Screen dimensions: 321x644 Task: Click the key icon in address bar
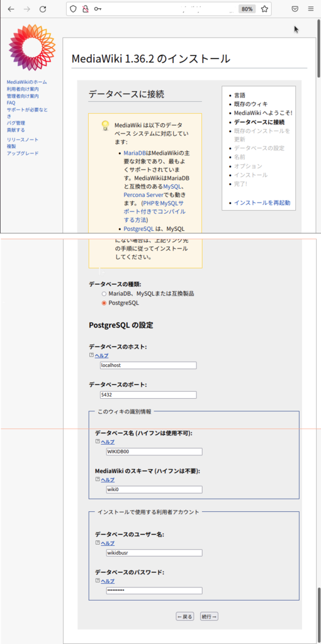point(98,9)
